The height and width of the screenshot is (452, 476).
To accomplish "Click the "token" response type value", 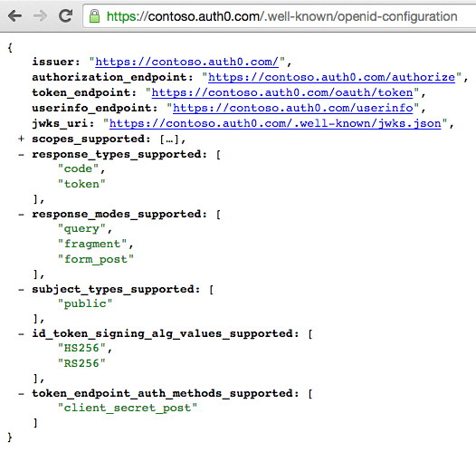I will (81, 184).
